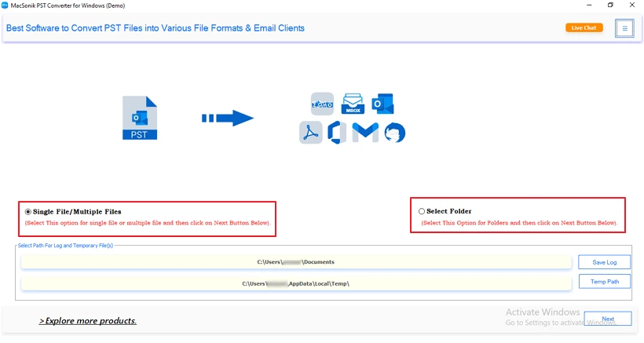The image size is (644, 343).
Task: Click the Save Log button
Action: coord(604,262)
